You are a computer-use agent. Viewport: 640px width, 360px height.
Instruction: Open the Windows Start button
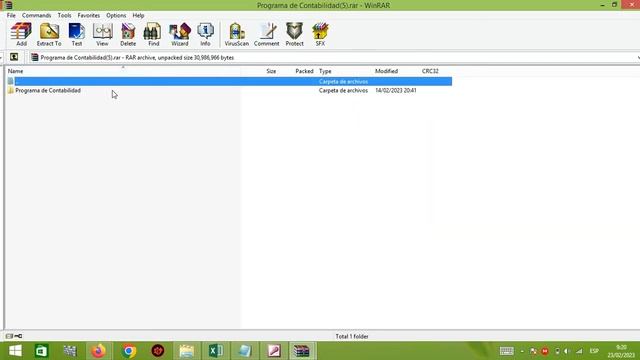pyautogui.click(x=15, y=351)
